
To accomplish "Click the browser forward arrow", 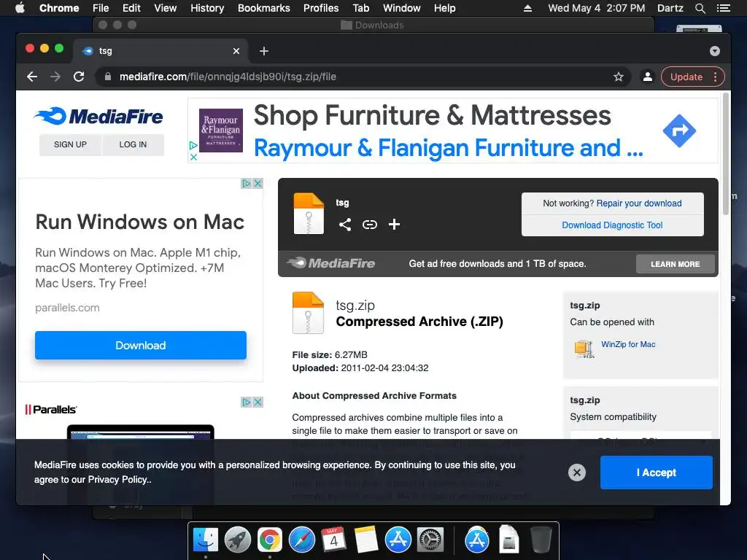I will point(55,77).
